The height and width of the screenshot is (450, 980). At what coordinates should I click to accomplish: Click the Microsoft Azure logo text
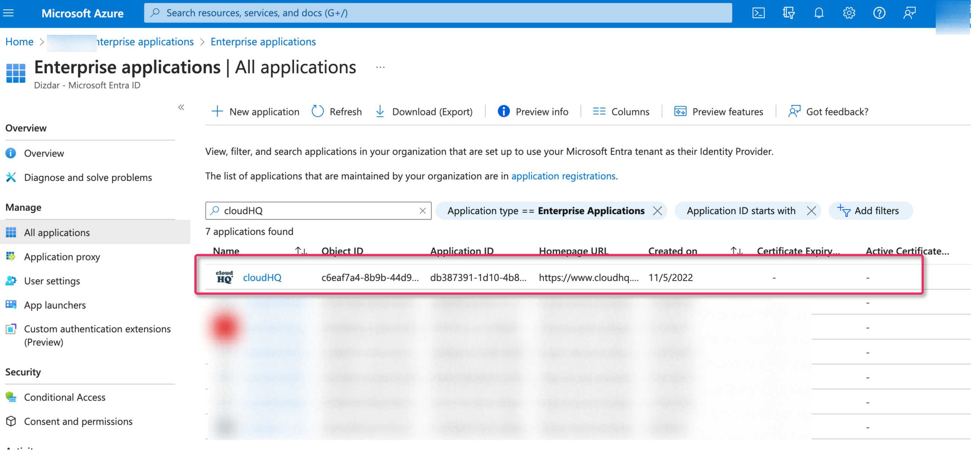[x=83, y=13]
